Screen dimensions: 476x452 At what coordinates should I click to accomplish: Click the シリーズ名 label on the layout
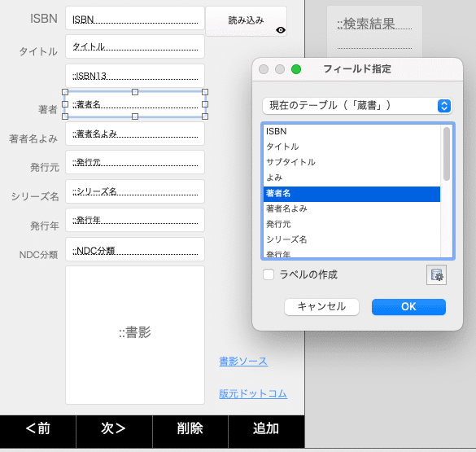(x=35, y=196)
